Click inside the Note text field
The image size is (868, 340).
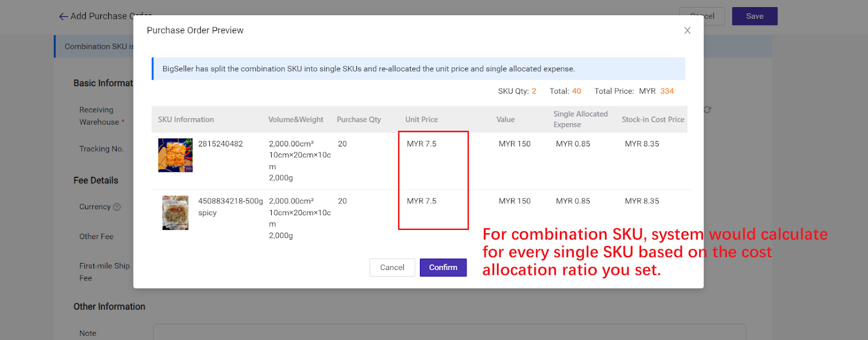click(449, 332)
